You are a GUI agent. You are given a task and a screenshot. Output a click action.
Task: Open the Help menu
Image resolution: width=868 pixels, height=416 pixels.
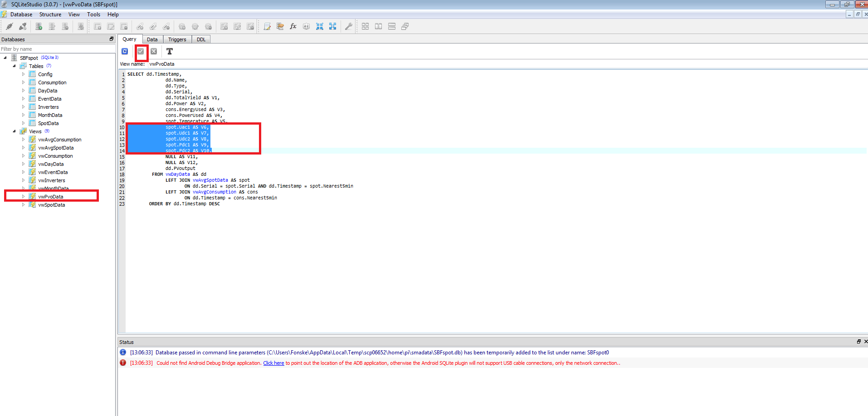[x=113, y=15]
